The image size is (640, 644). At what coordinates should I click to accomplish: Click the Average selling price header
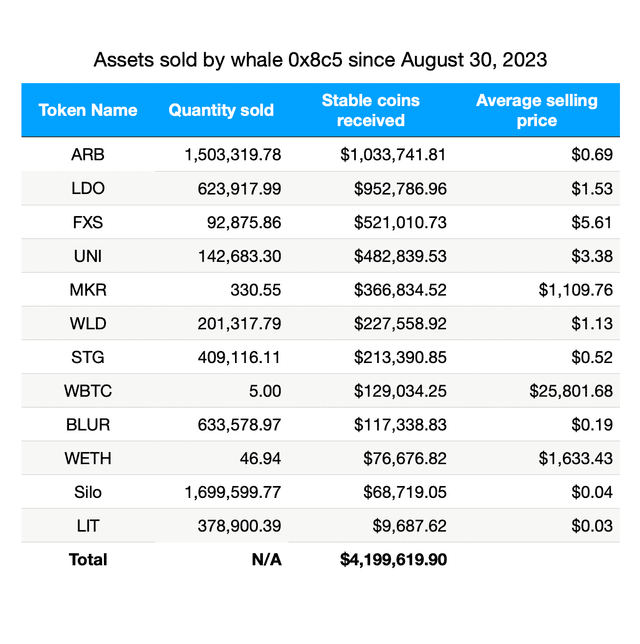coord(536,110)
